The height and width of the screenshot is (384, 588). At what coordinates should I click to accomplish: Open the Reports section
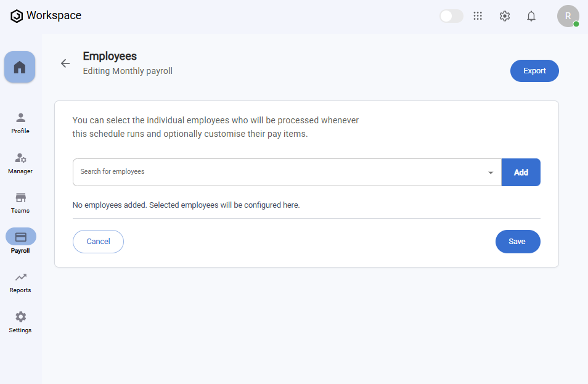[20, 282]
